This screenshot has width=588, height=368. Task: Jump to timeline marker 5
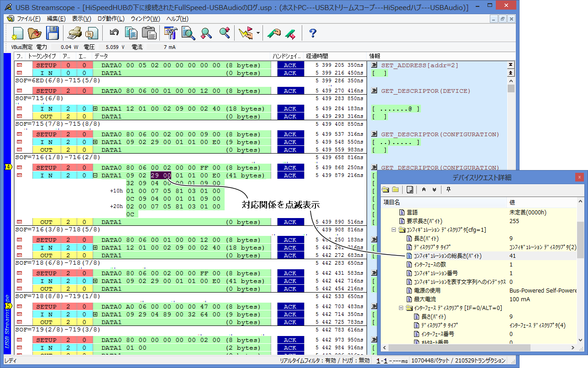(8, 306)
